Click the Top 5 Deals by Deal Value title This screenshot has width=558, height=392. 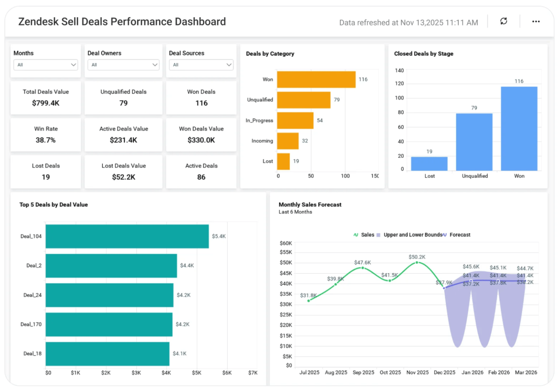(x=54, y=205)
